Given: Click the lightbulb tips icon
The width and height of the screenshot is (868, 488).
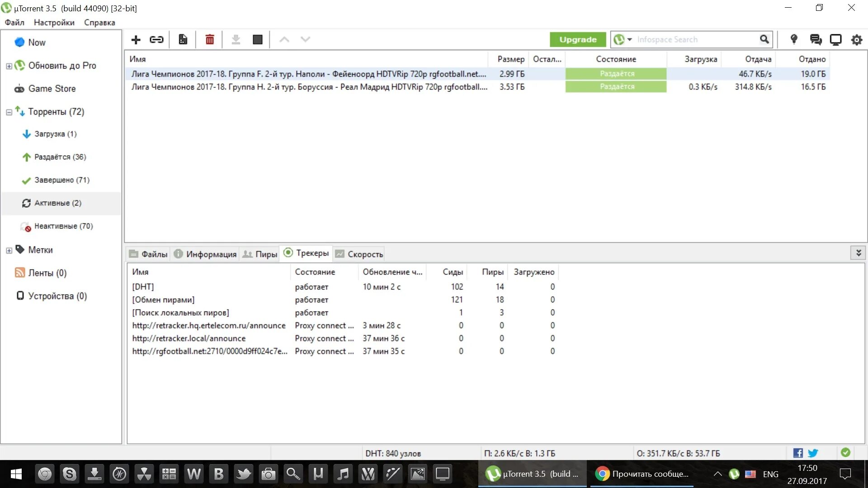Looking at the screenshot, I should [x=794, y=39].
